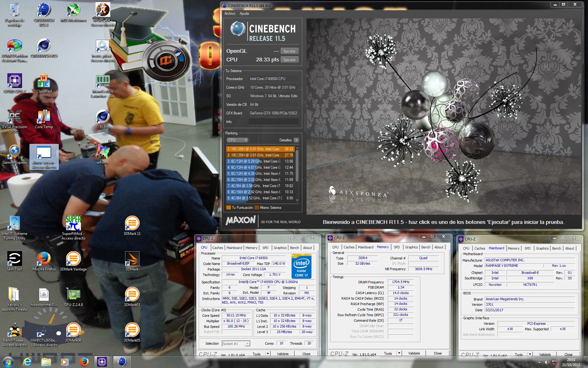The height and width of the screenshot is (368, 588).
Task: Select MemTestPro Launcher icon
Action: point(103,86)
